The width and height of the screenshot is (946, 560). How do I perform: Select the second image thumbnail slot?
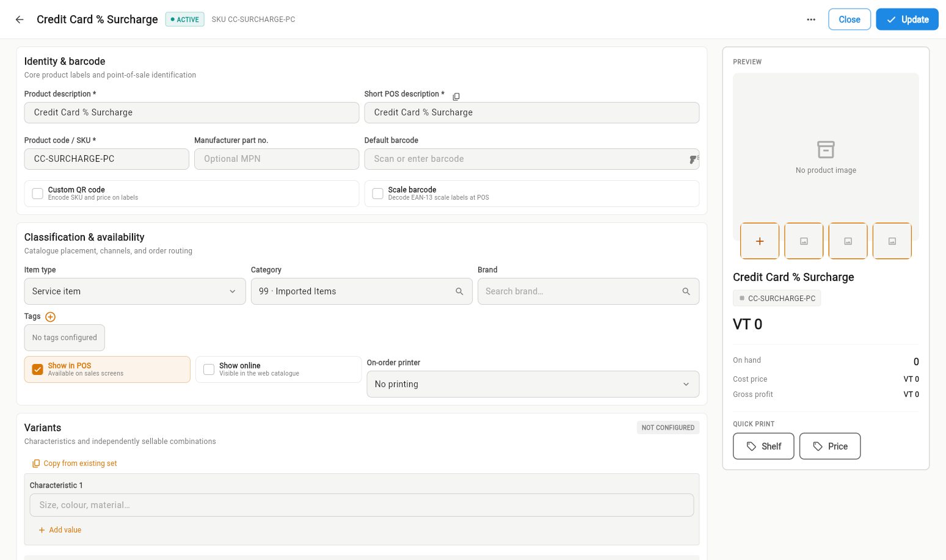pos(804,241)
